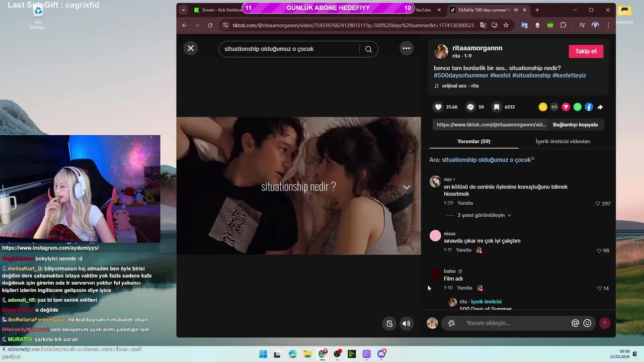Click rita's profile avatar in video header
The height and width of the screenshot is (362, 644).
pyautogui.click(x=441, y=51)
